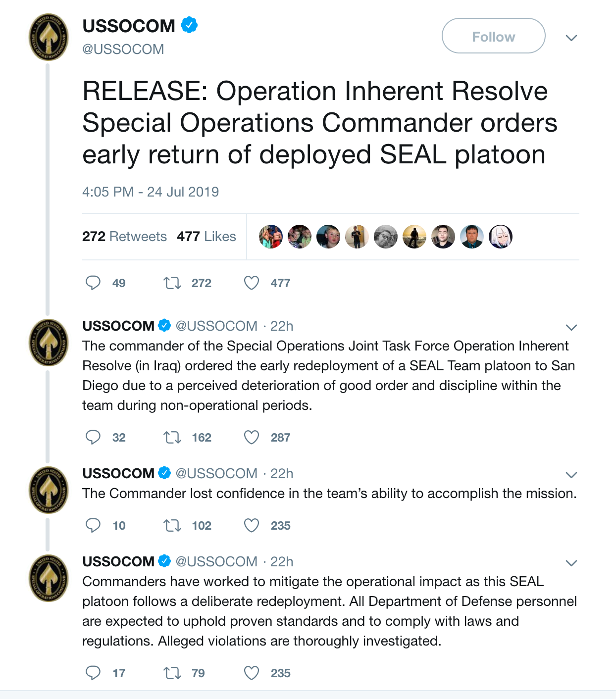Follow the USSOCOM account
Image resolution: width=616 pixels, height=699 pixels.
[494, 36]
